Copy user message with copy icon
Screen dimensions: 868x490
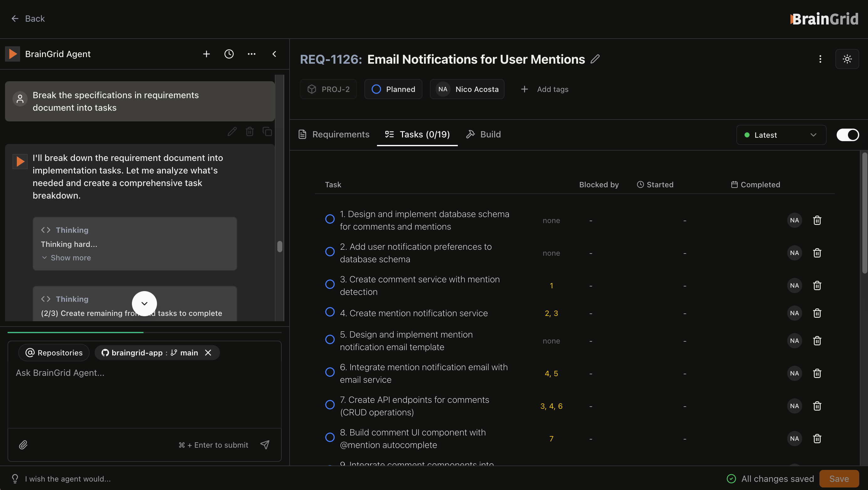(267, 131)
